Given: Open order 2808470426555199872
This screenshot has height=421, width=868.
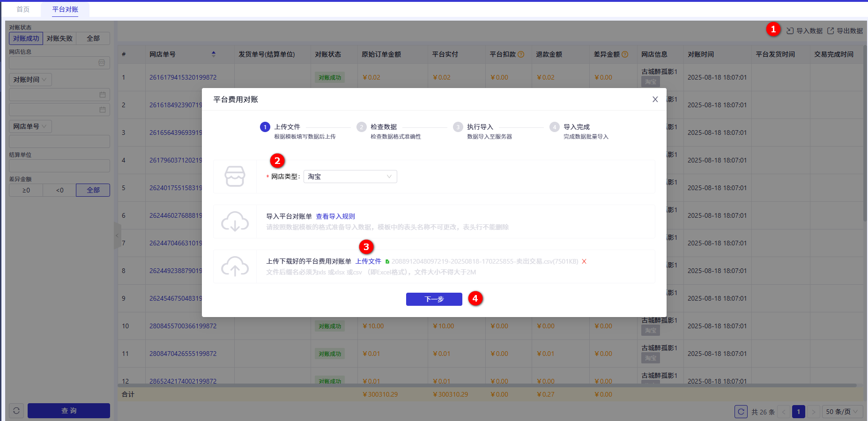Looking at the screenshot, I should [183, 354].
